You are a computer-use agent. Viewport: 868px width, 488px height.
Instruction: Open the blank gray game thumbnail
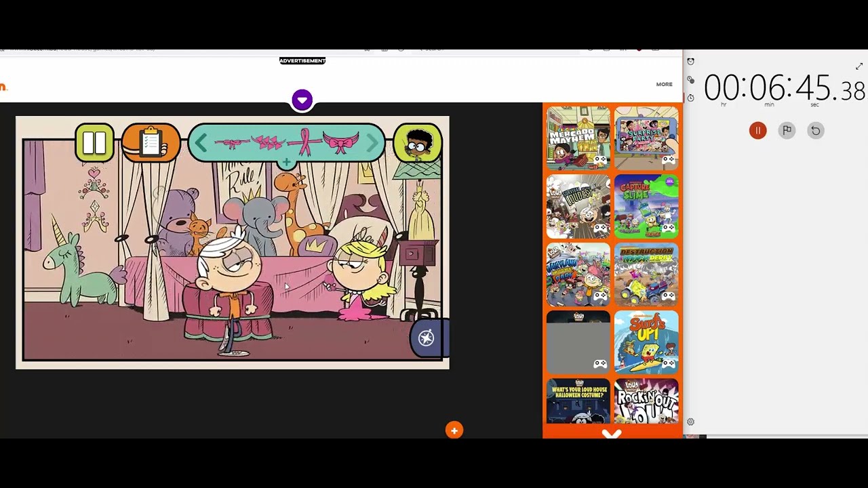tap(578, 342)
